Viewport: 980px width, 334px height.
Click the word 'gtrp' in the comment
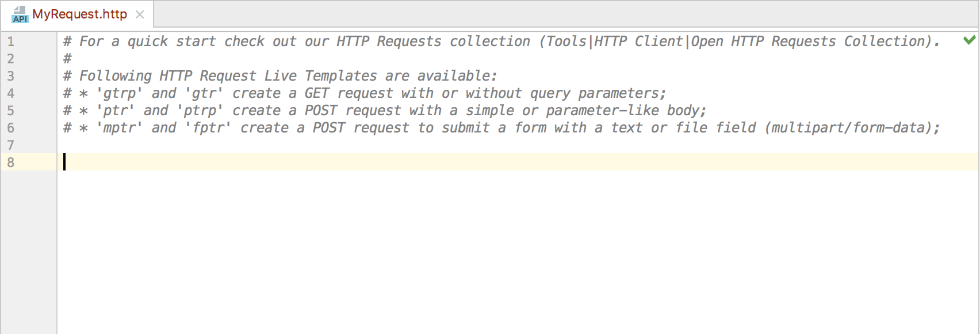(x=119, y=93)
